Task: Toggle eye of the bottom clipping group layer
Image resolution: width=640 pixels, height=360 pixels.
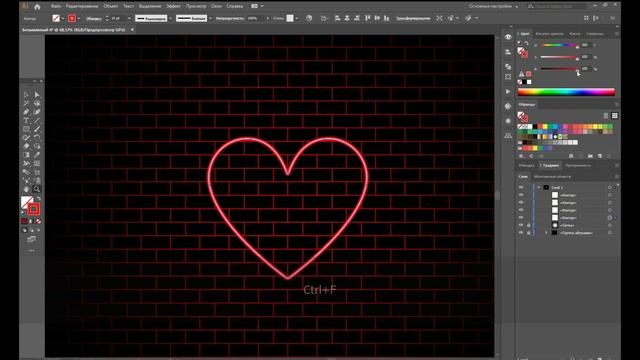Action: (521, 233)
